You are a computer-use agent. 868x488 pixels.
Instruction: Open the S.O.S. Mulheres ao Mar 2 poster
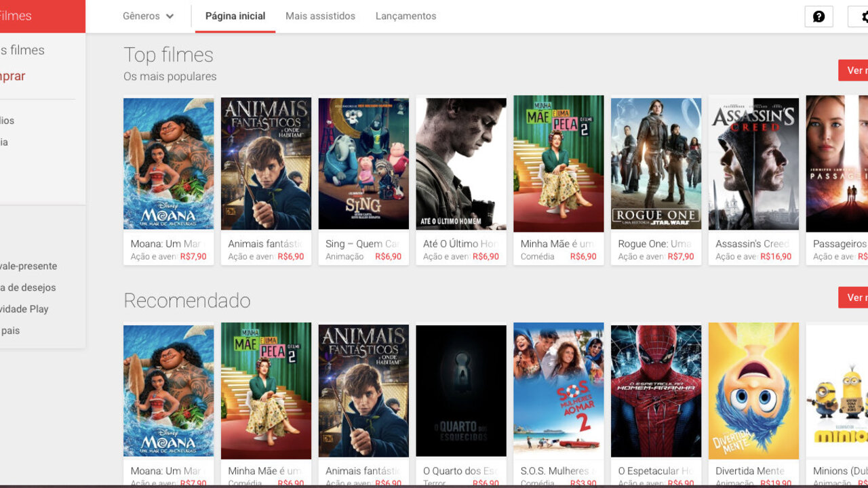[x=559, y=390]
